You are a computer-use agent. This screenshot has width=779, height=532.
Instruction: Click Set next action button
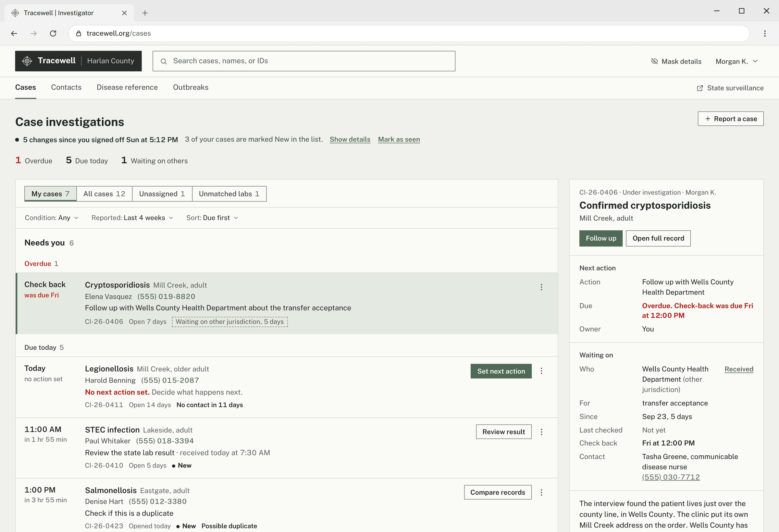coord(501,371)
